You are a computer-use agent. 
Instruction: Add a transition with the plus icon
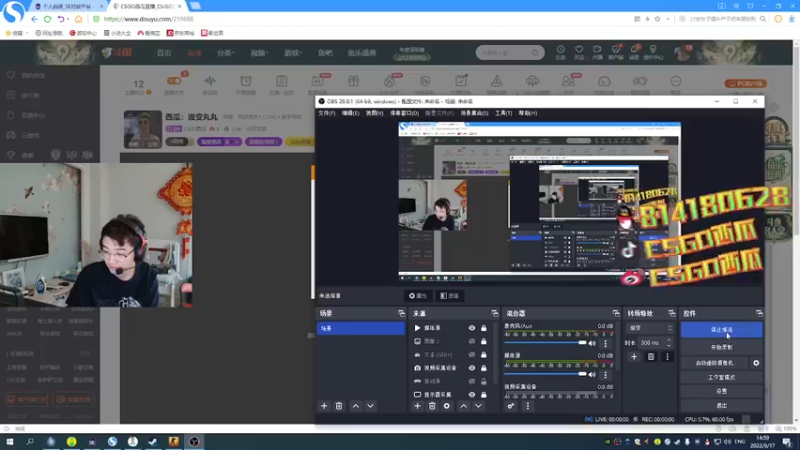634,357
